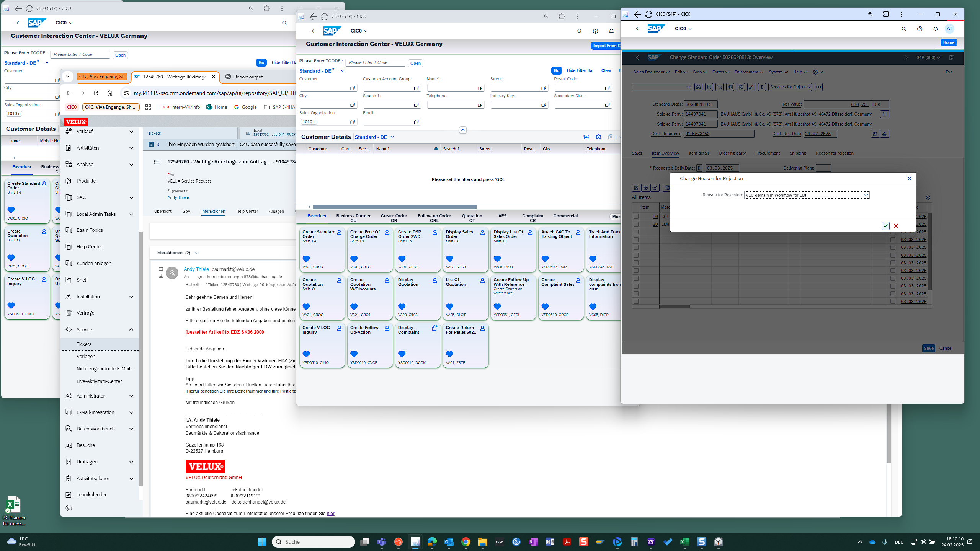Click the minus delete-item icon above All Items
The height and width of the screenshot is (551, 980).
pyautogui.click(x=655, y=187)
